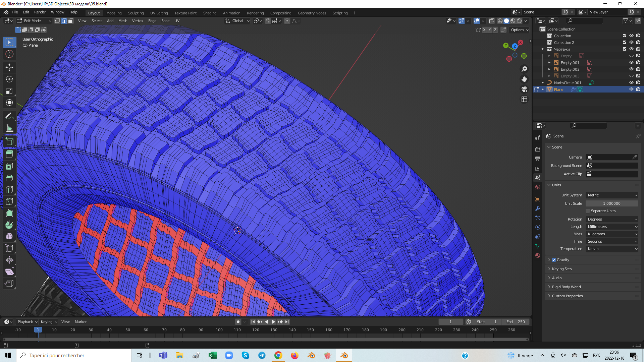This screenshot has height=362, width=644.
Task: Switch to the Sculpting workspace tab
Action: pos(136,13)
